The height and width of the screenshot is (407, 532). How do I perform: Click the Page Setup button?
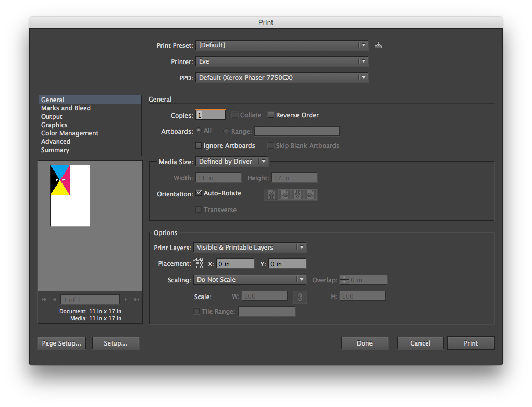pos(61,343)
